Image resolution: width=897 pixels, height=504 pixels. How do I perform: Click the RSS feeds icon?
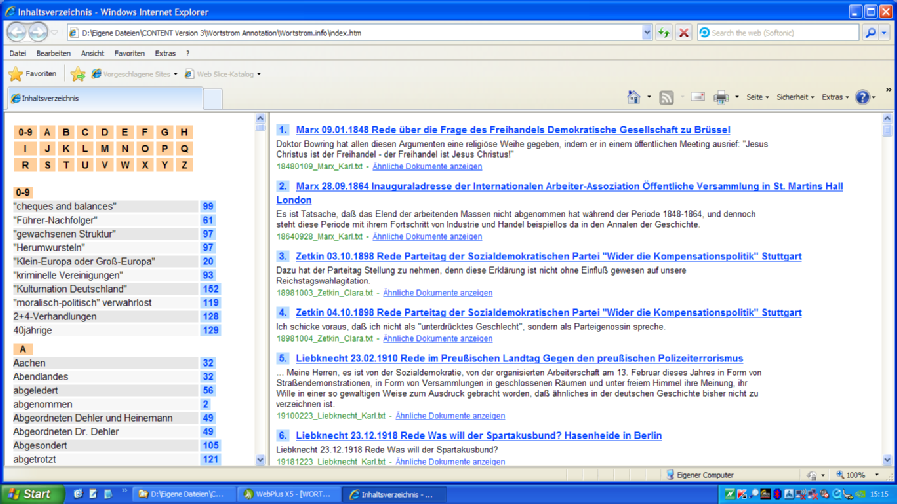tap(666, 97)
